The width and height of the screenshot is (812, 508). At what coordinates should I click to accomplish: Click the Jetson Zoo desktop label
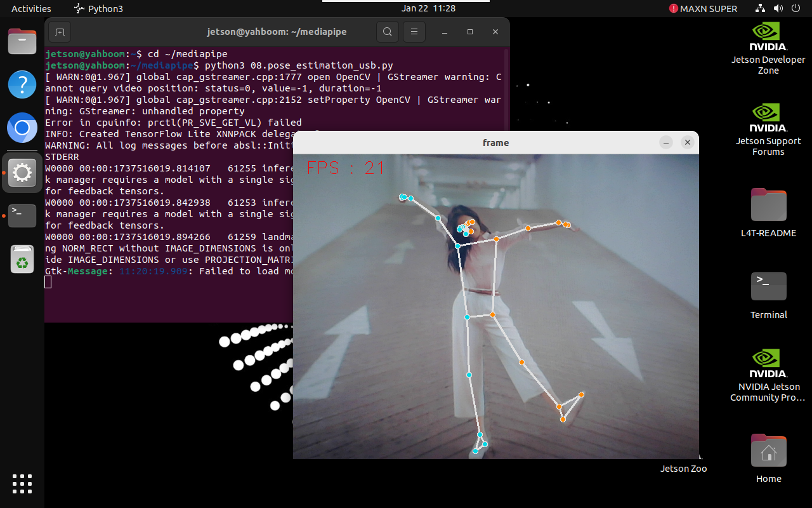683,469
